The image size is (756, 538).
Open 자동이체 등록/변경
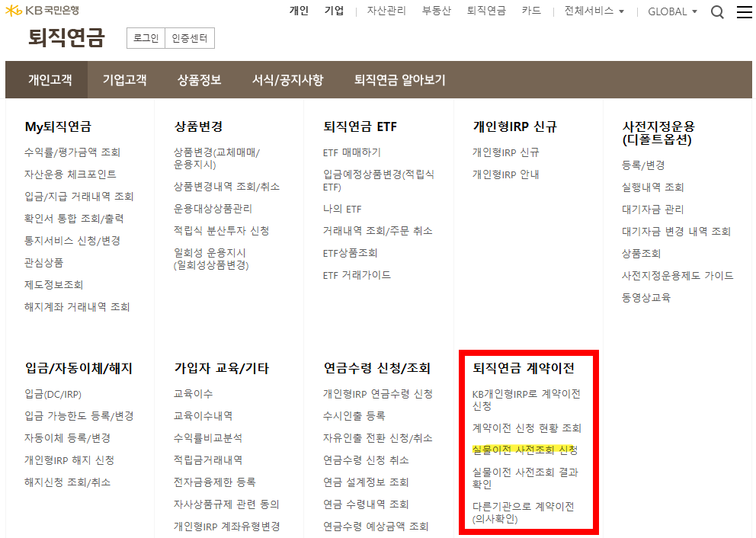click(68, 438)
